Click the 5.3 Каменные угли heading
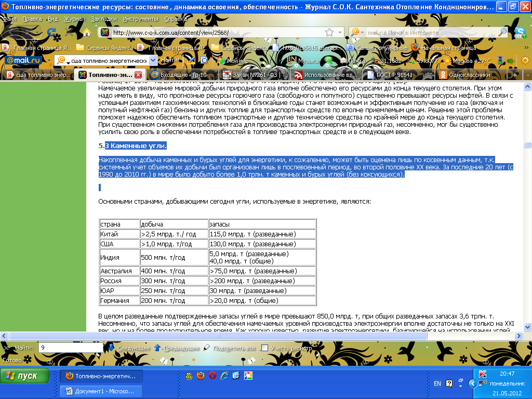 [132, 146]
